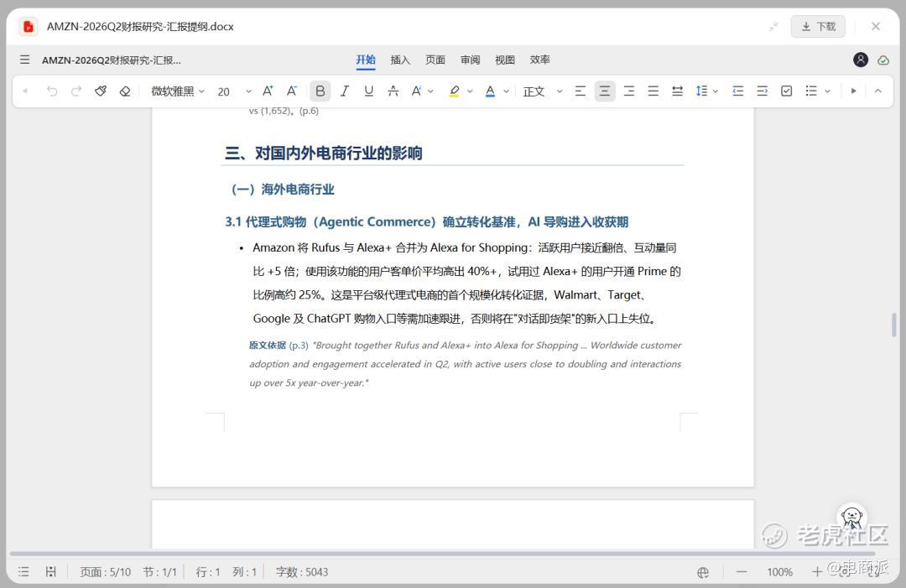
Task: Shrink the preview window with arrows icon
Action: tap(773, 27)
